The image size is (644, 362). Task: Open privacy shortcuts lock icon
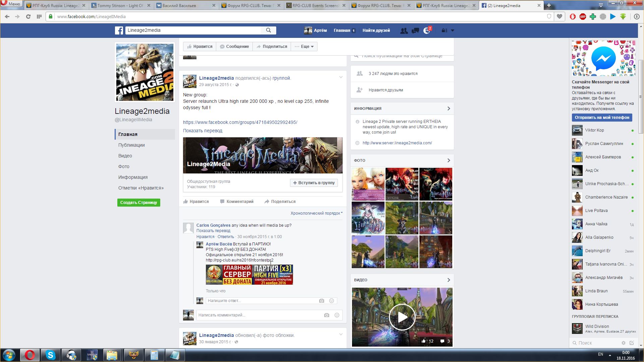[444, 30]
